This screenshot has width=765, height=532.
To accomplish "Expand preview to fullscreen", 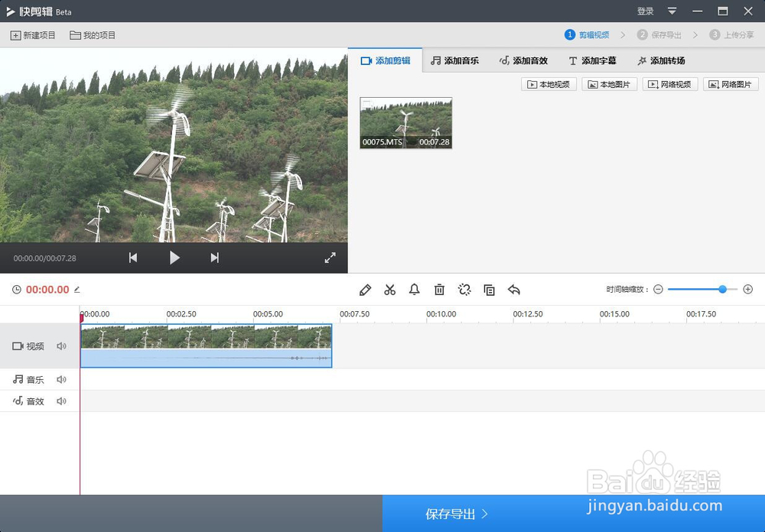I will pos(330,258).
